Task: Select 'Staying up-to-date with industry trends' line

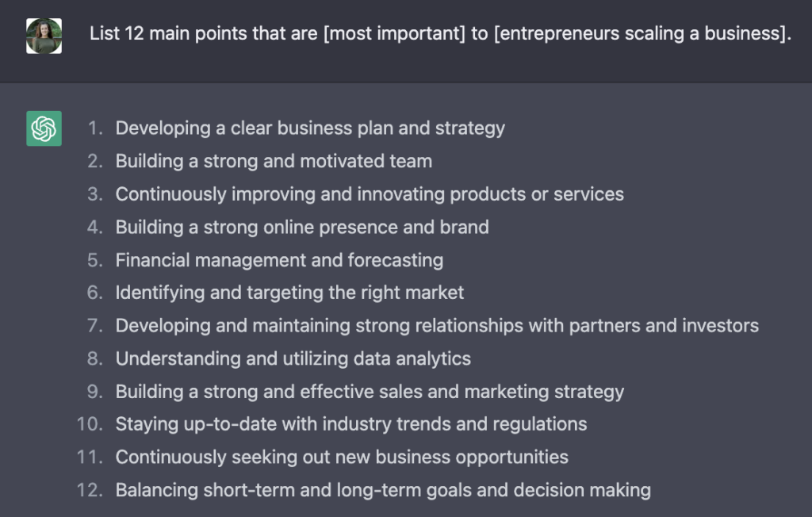Action: pyautogui.click(x=351, y=424)
